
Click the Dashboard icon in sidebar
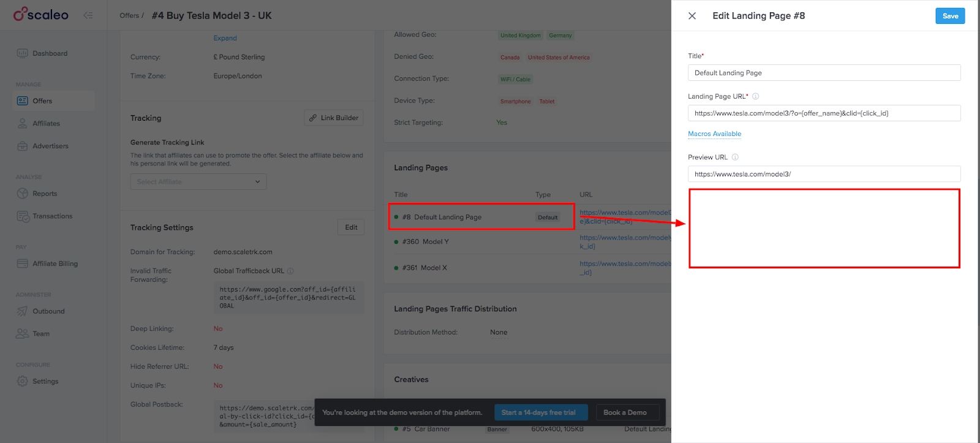(x=23, y=53)
